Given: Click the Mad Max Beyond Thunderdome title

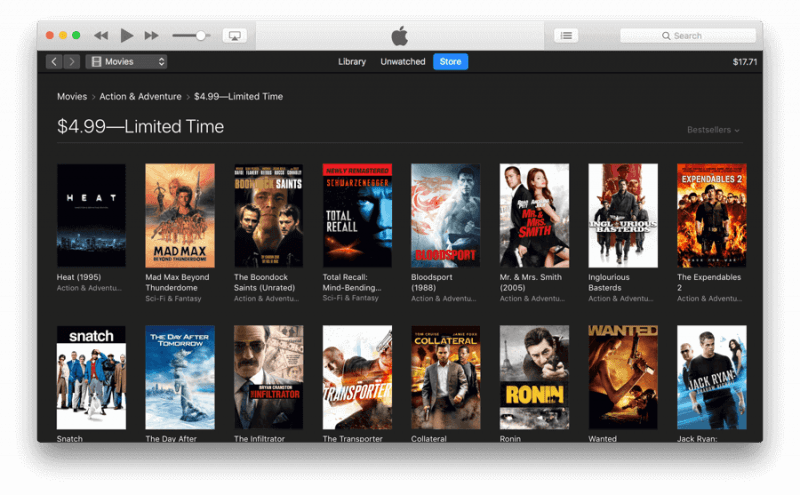Looking at the screenshot, I should (177, 282).
